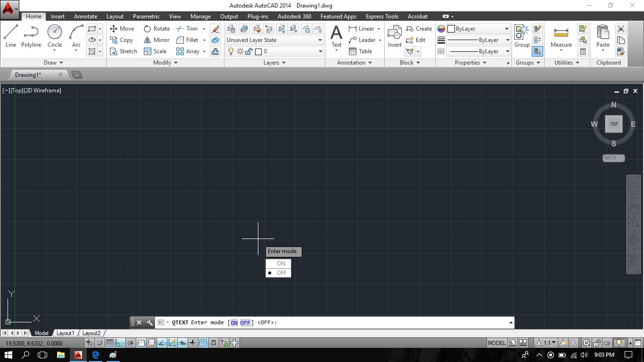Click the Scale modify tool

[x=155, y=51]
